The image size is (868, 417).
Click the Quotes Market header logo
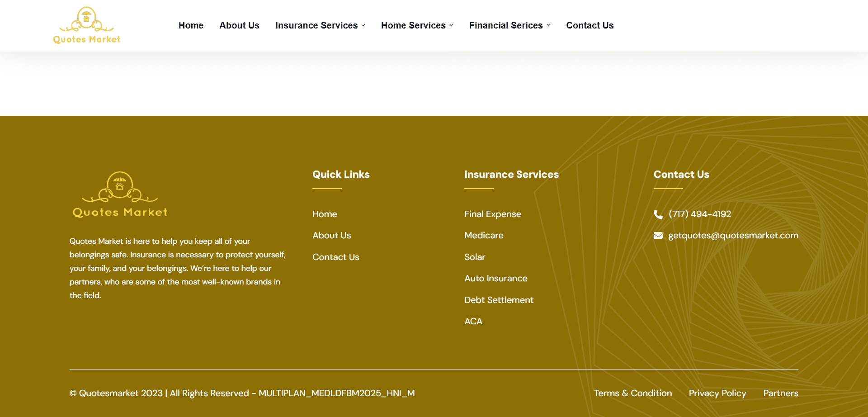(x=87, y=25)
